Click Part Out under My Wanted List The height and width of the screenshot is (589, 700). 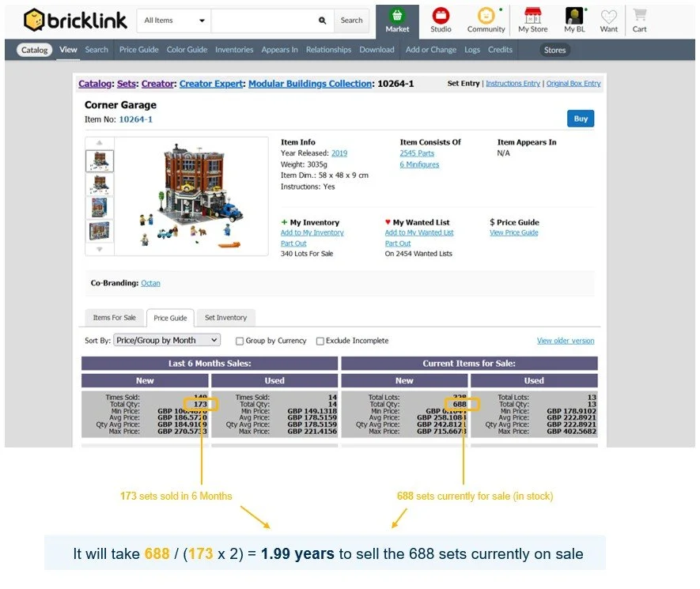[398, 244]
